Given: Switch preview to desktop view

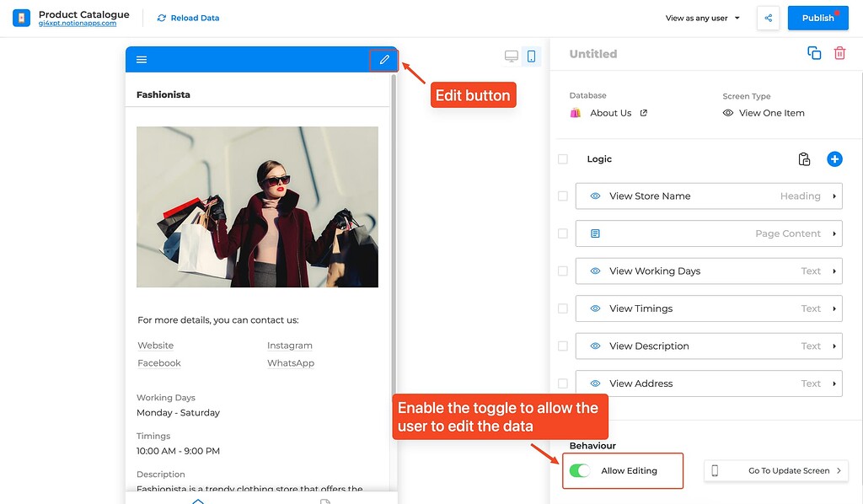Looking at the screenshot, I should [511, 54].
